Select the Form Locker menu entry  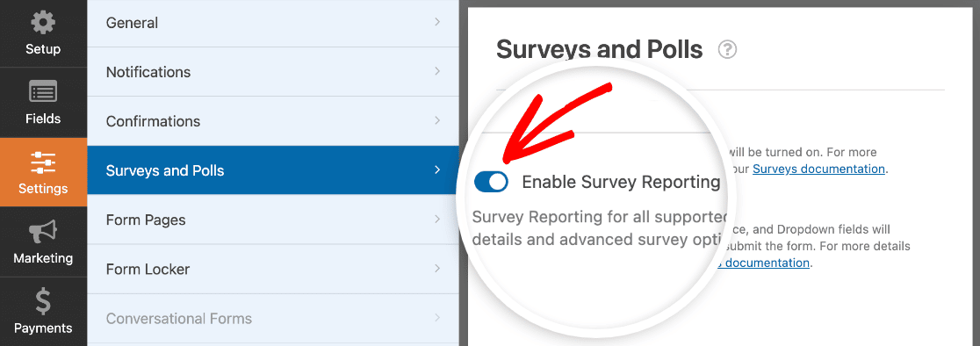coord(273,270)
